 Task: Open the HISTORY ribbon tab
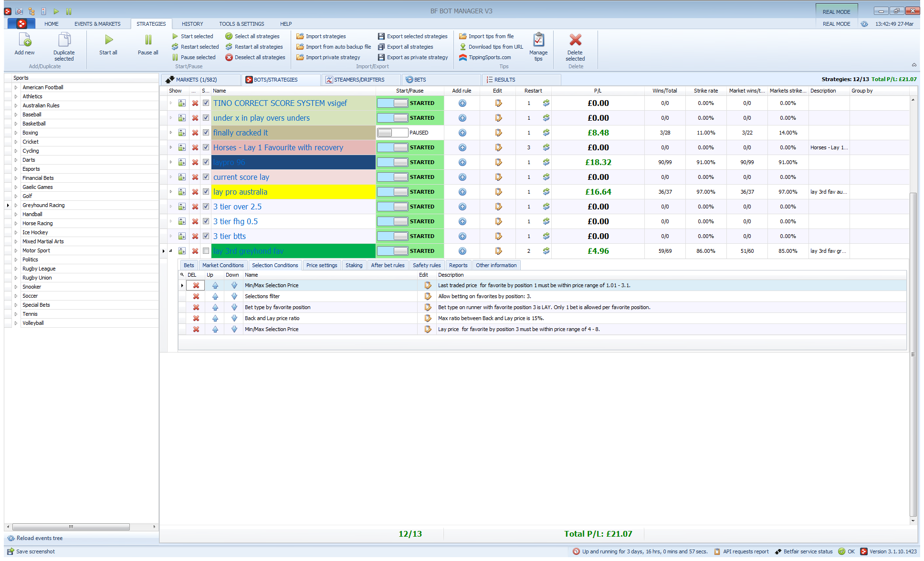(192, 24)
